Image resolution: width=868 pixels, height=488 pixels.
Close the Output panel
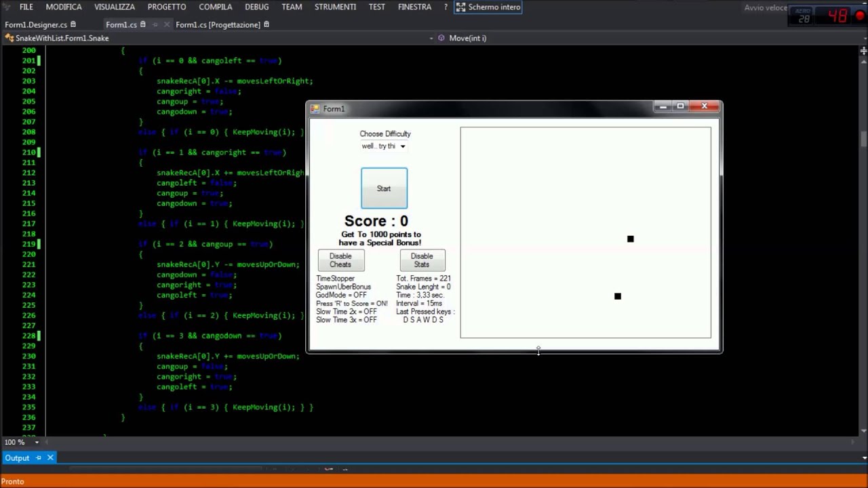point(50,458)
